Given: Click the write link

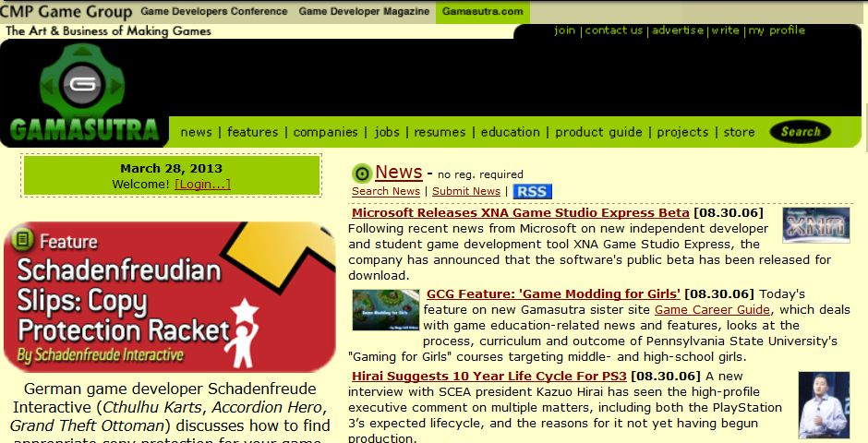Looking at the screenshot, I should click(x=725, y=30).
